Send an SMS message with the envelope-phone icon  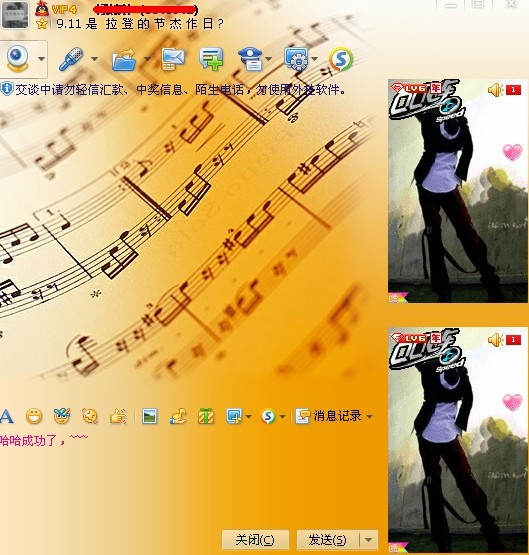click(173, 59)
